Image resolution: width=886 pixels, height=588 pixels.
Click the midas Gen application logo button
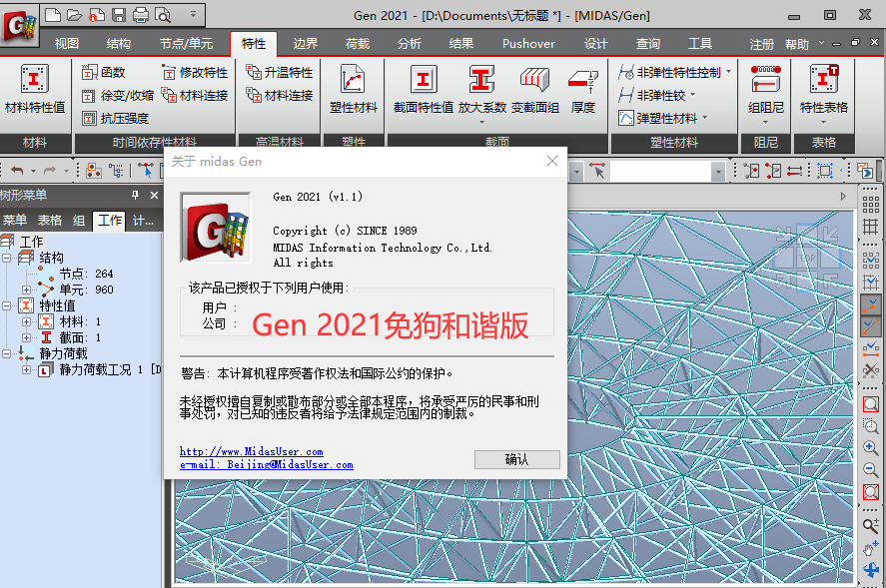tap(20, 26)
